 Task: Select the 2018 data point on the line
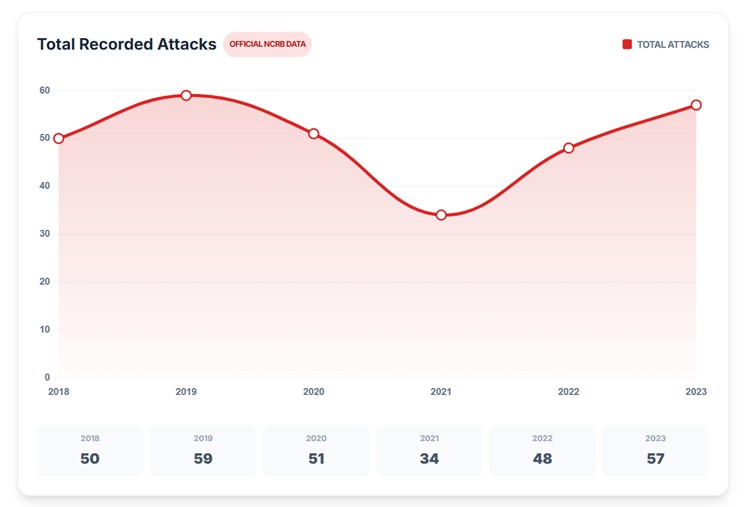[x=59, y=139]
